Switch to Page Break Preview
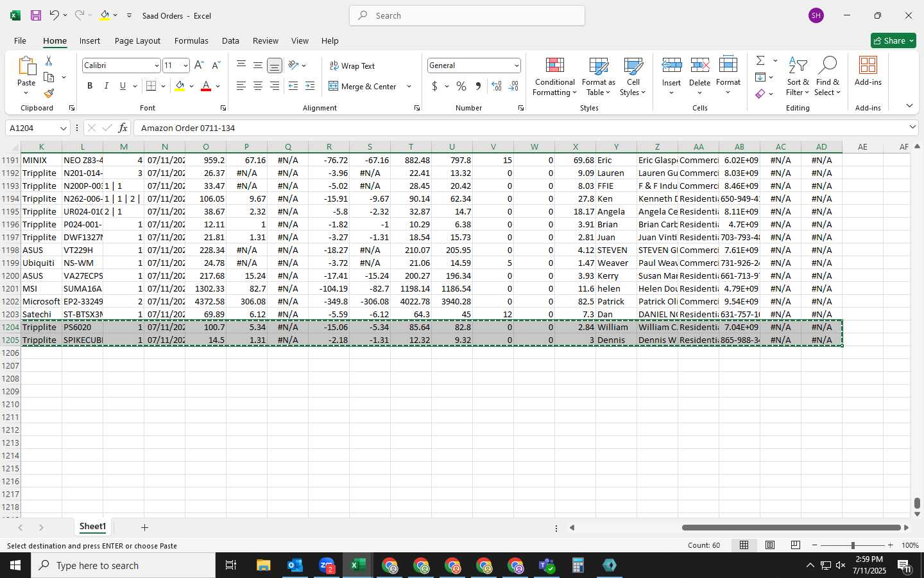 796,545
